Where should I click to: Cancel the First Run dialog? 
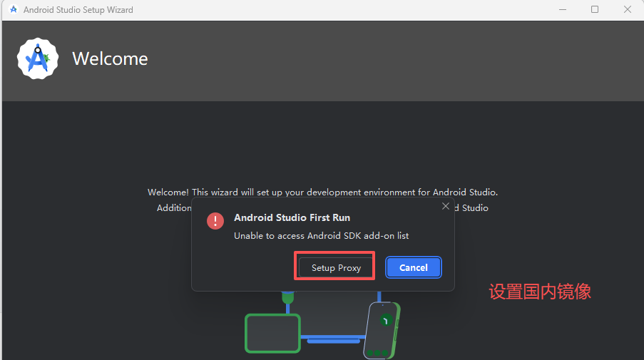413,267
